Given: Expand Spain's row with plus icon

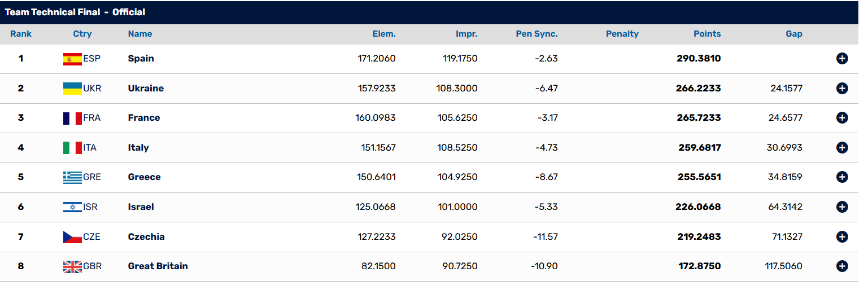Looking at the screenshot, I should [842, 59].
